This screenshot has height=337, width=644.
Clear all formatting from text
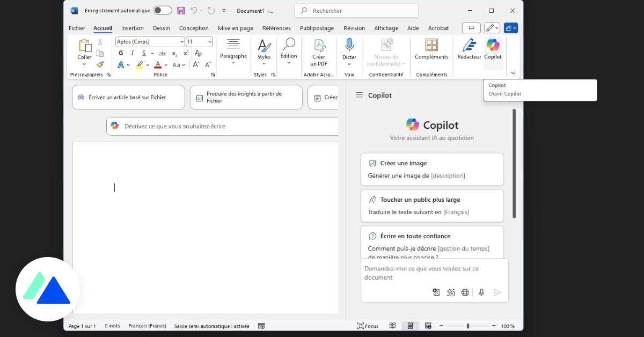tap(198, 53)
